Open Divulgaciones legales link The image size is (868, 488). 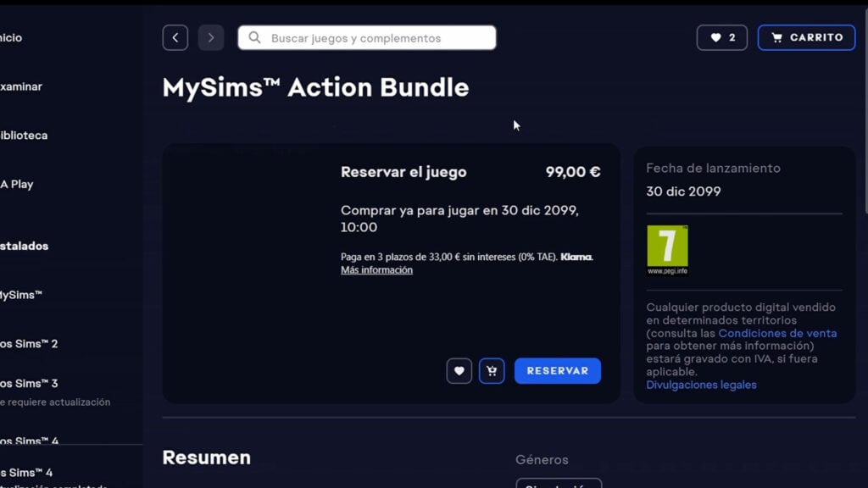coord(701,385)
